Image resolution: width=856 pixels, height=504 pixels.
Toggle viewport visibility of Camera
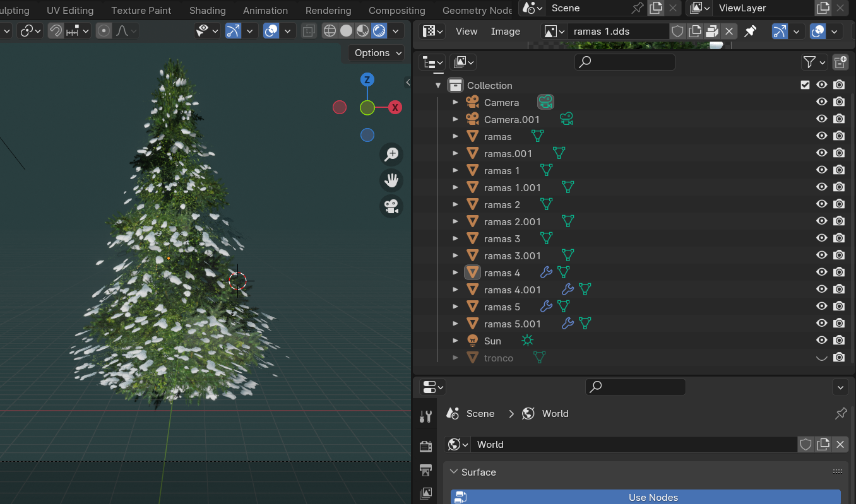[x=821, y=102]
